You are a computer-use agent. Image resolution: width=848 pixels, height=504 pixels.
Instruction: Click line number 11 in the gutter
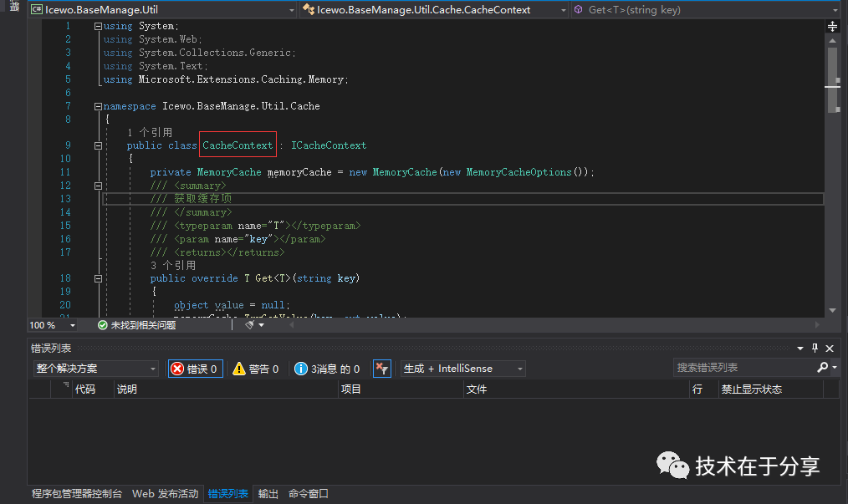(x=65, y=172)
